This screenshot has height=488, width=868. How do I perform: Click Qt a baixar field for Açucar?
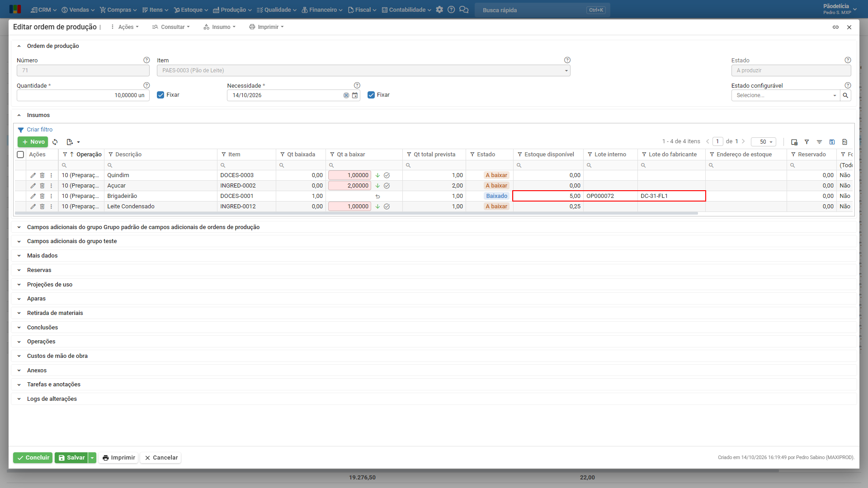[x=350, y=186]
